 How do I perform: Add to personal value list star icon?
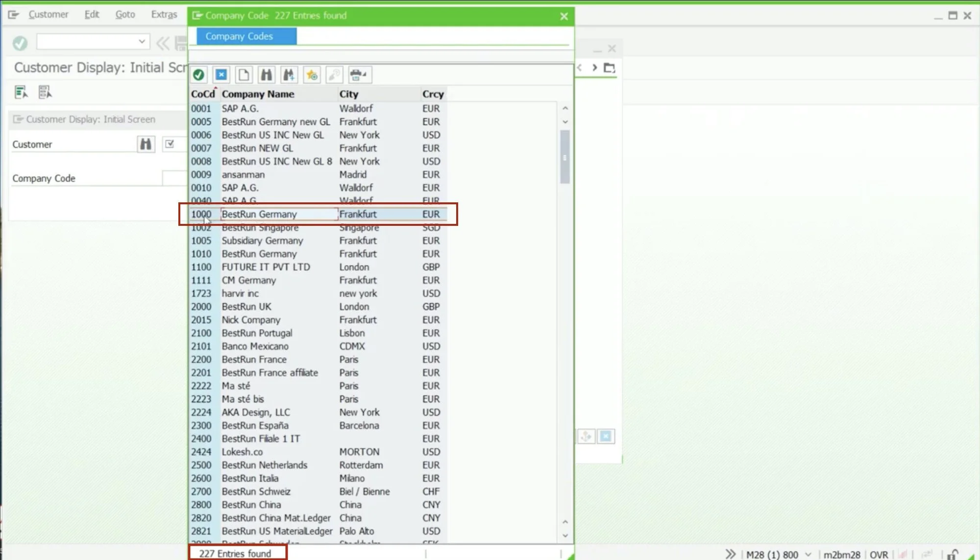point(312,75)
